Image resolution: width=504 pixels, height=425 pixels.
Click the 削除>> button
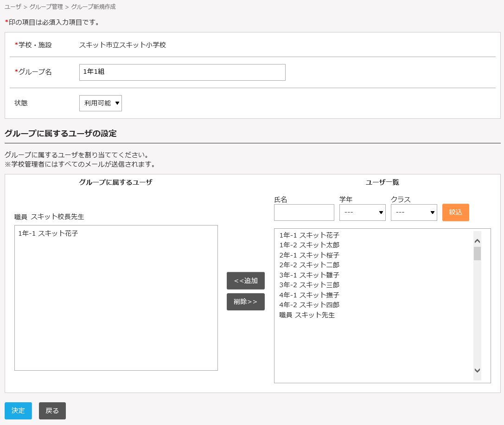tap(245, 302)
